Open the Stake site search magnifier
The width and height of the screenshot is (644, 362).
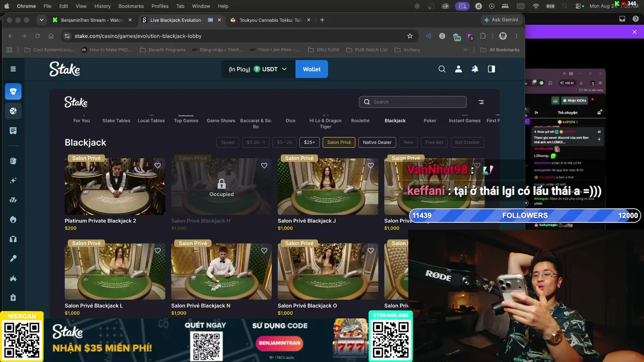point(442,69)
